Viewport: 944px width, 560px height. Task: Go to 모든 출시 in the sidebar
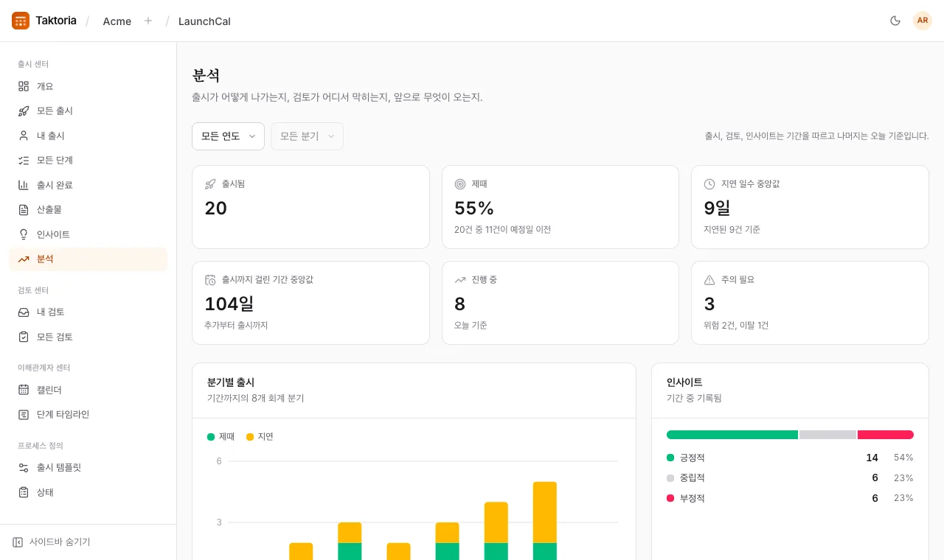click(88, 111)
